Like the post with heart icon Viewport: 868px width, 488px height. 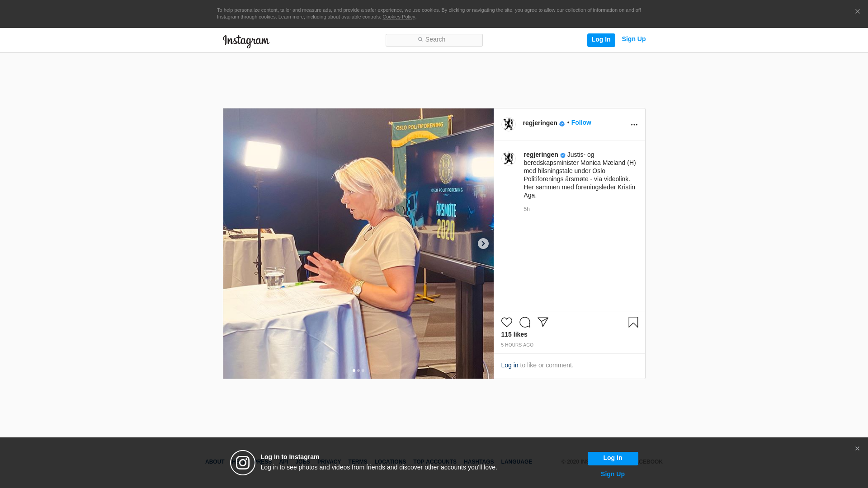506,322
